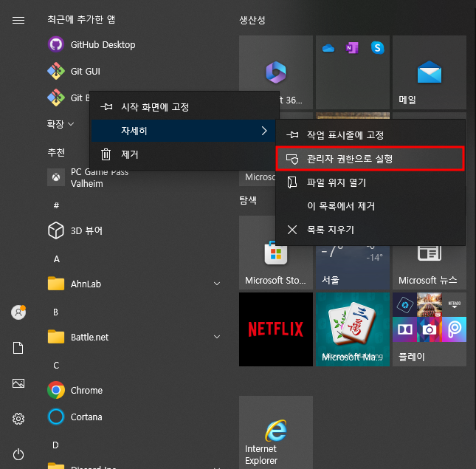Select 목록 지우기 in the submenu
The image size is (476, 469).
(x=370, y=230)
